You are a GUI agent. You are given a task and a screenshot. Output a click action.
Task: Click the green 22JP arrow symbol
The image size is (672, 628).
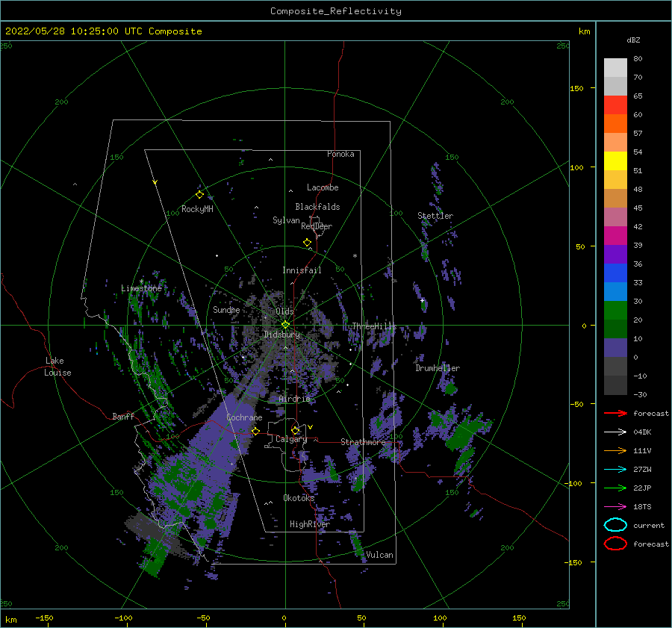point(615,488)
